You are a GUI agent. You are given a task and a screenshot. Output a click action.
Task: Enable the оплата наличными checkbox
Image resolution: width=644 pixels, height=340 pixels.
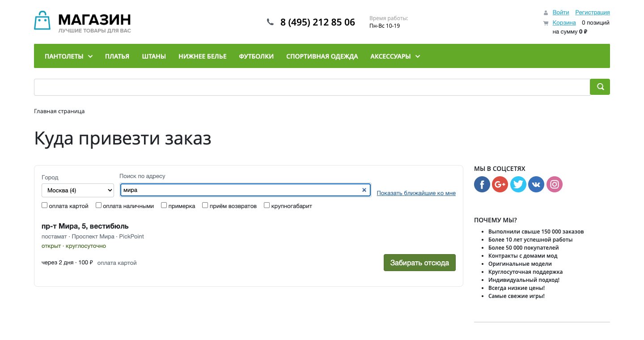(99, 205)
